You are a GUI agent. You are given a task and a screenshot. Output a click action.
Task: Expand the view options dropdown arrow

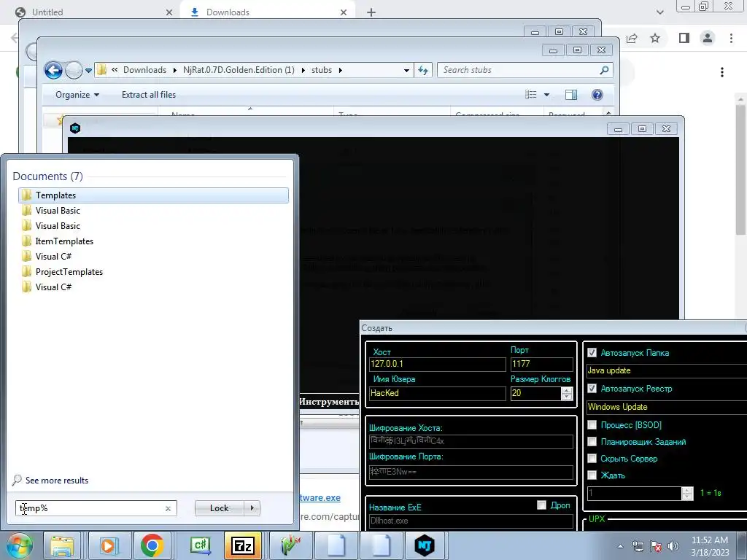point(546,95)
